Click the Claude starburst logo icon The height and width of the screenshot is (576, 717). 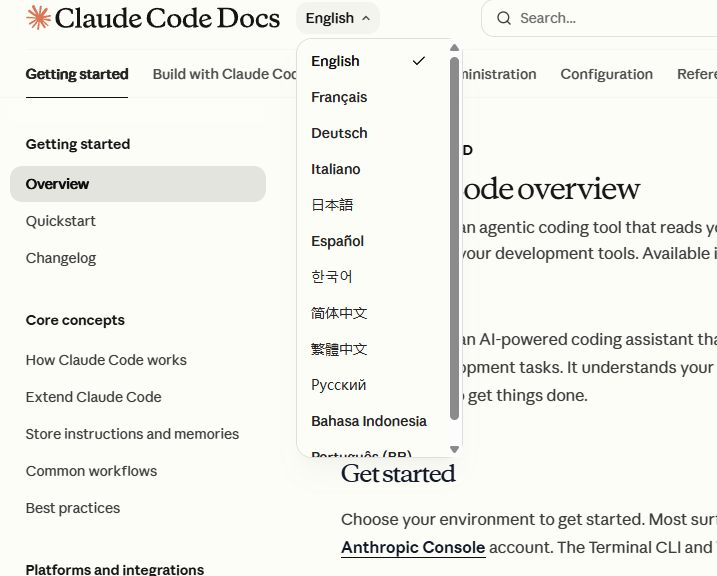click(38, 18)
